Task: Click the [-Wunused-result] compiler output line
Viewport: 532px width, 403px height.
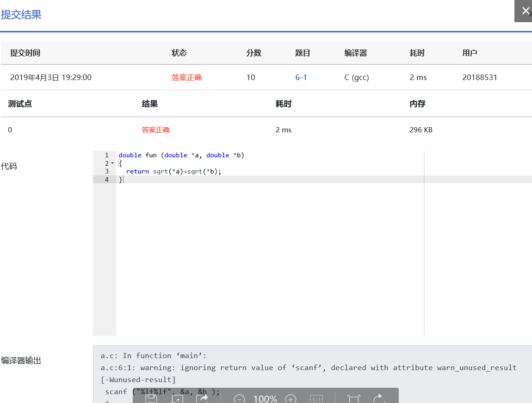Action: [x=138, y=379]
